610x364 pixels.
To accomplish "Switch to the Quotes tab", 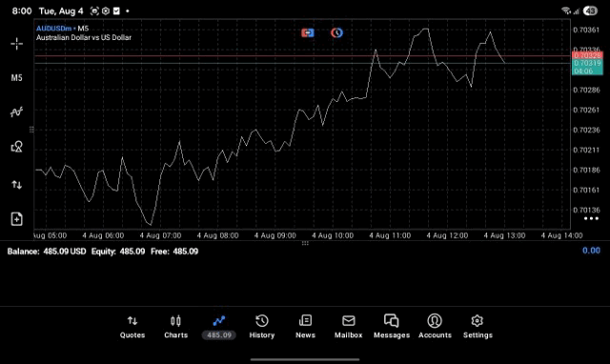I will point(132,327).
